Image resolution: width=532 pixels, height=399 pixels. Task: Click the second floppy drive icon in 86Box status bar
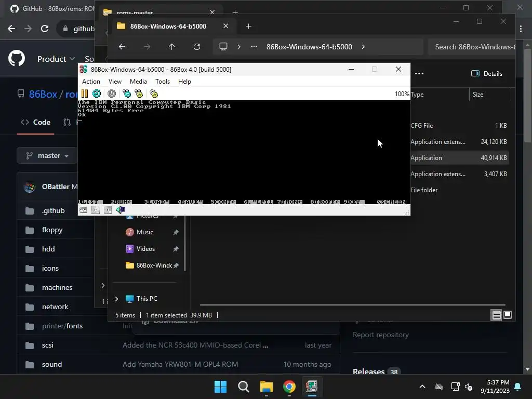[108, 210]
